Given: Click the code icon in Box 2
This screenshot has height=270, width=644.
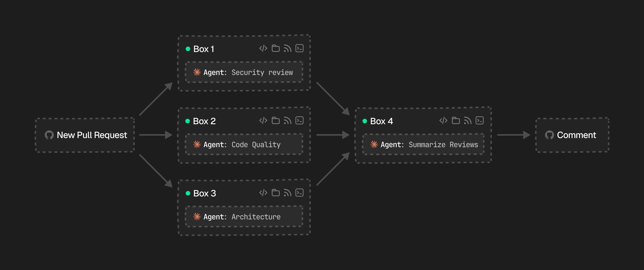Looking at the screenshot, I should (x=263, y=121).
